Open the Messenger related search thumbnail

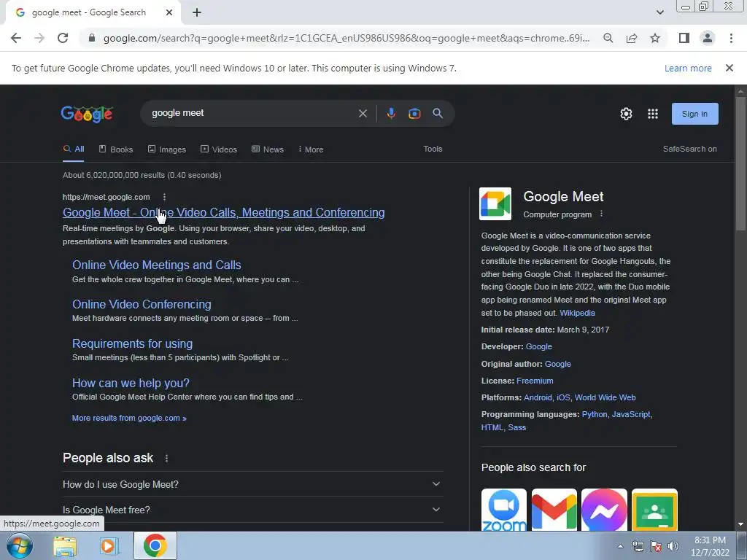[604, 510]
